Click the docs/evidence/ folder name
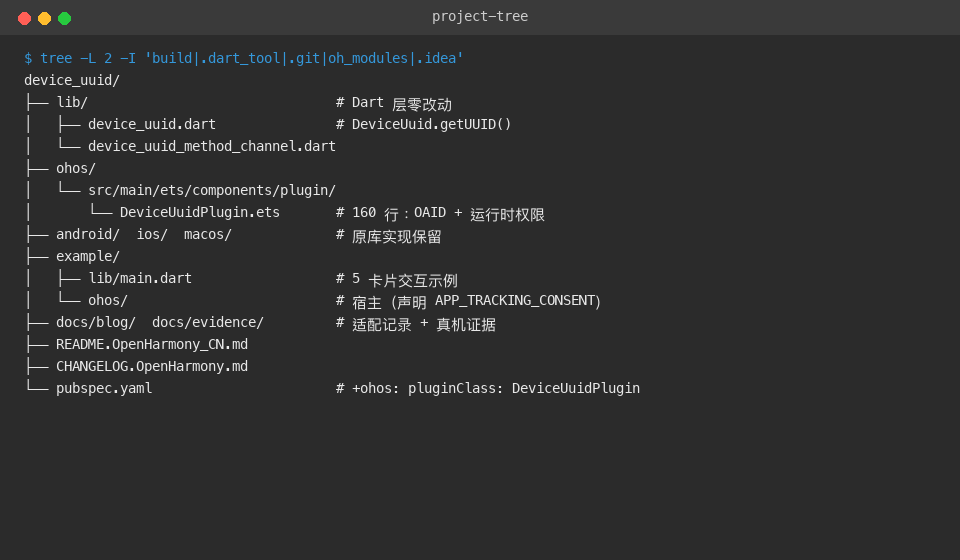The image size is (960, 560). [x=208, y=323]
